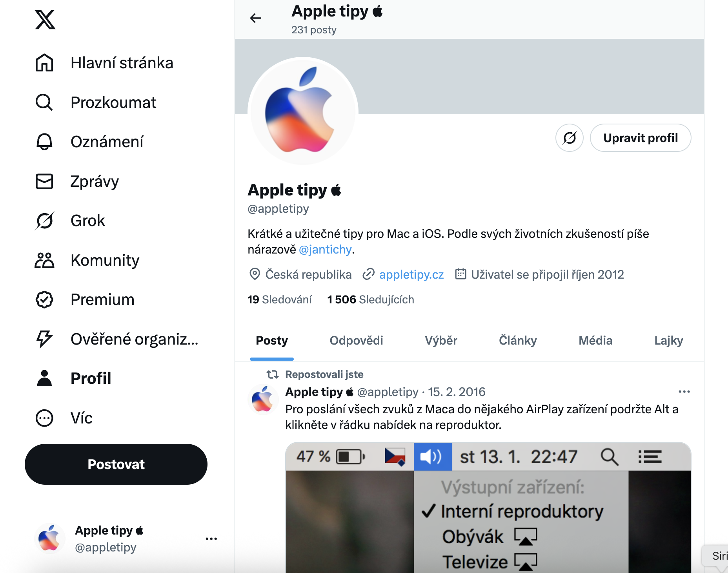
Task: Click the Postovat button
Action: click(116, 464)
